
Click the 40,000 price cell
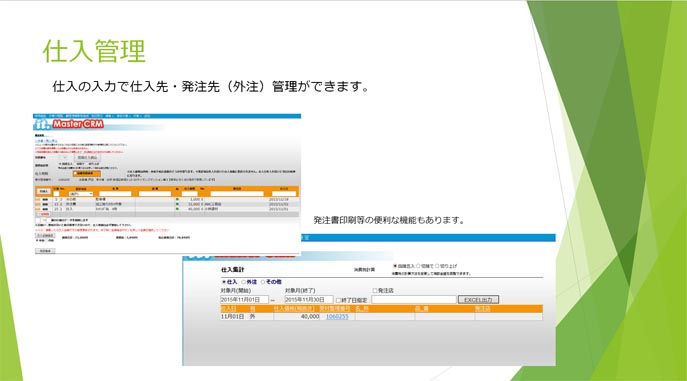[310, 317]
